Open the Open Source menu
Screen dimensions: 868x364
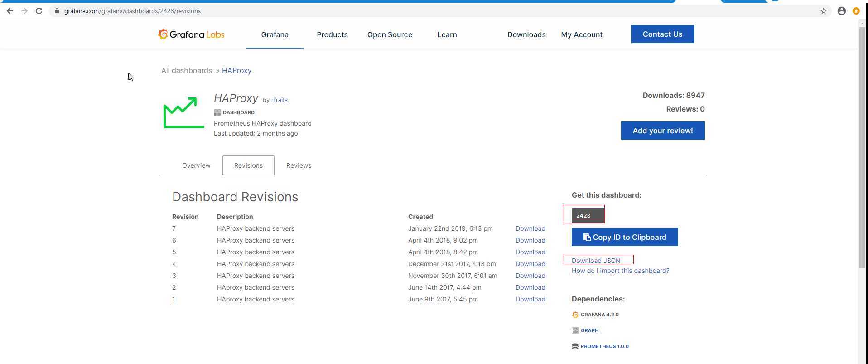pos(390,34)
